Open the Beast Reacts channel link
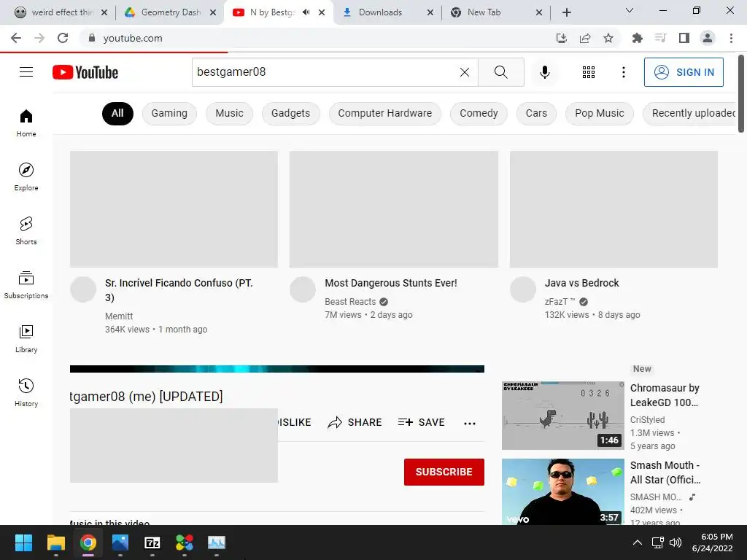The image size is (747, 560). [350, 302]
